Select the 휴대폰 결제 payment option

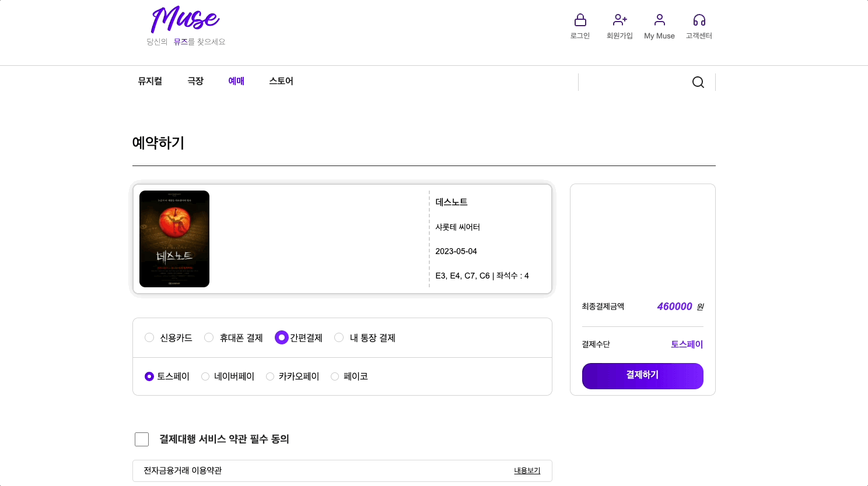pos(209,337)
